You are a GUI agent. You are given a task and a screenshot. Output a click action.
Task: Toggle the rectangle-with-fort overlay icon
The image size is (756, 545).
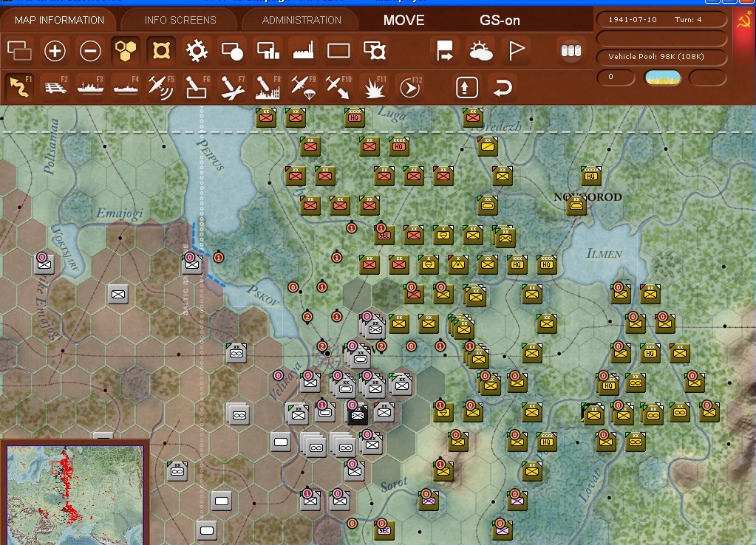[x=375, y=51]
